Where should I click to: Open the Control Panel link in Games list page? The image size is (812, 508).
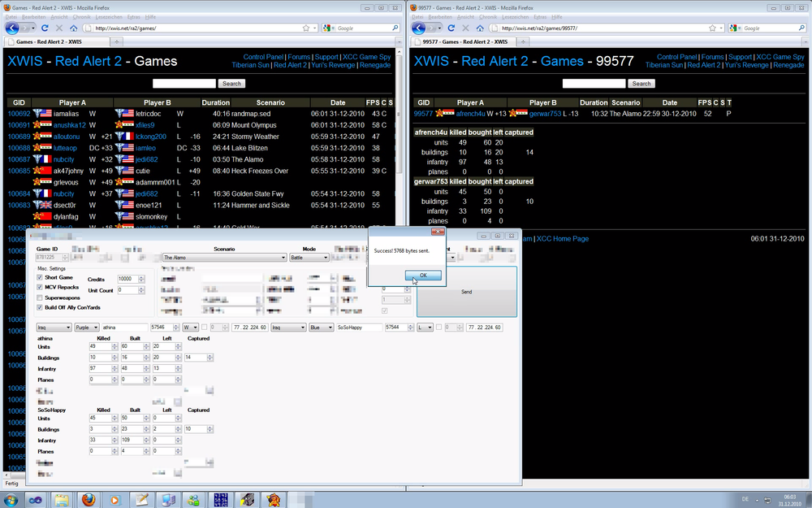pyautogui.click(x=263, y=57)
